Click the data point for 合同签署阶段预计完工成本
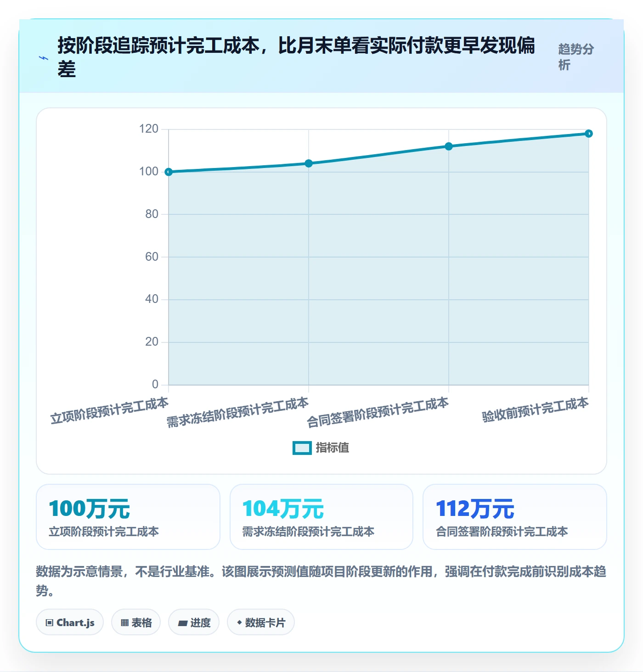The height and width of the screenshot is (672, 643). 449,146
